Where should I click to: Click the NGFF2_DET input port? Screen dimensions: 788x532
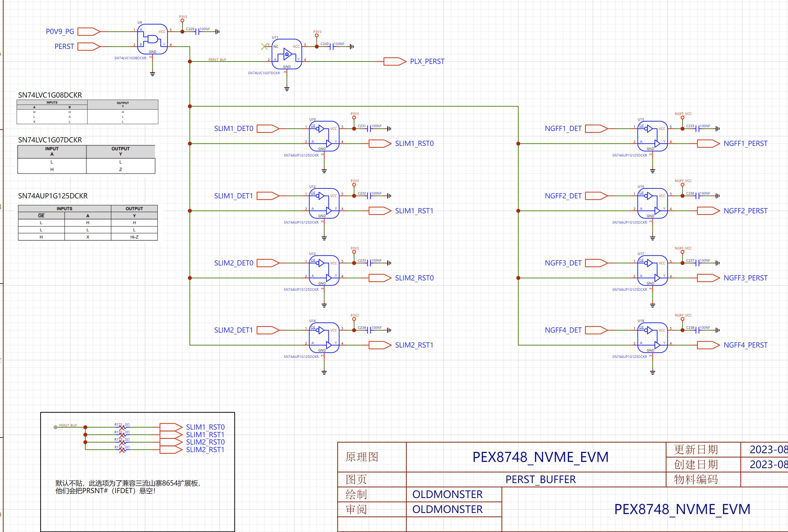tap(596, 196)
